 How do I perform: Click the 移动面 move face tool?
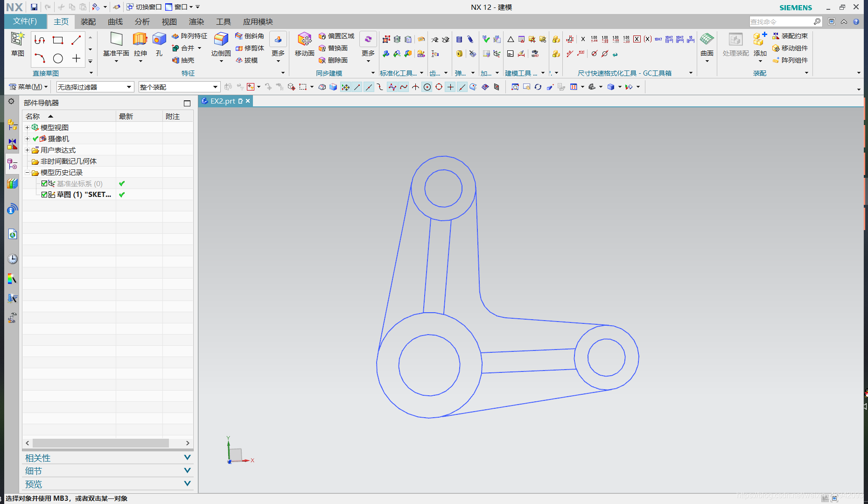(304, 44)
